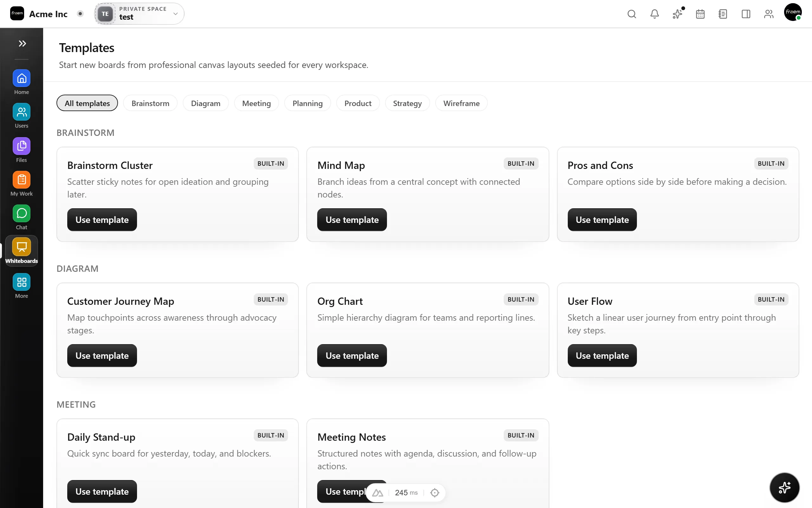Open the Fraem user profile avatar
Screen dimensions: 812x508
point(793,12)
